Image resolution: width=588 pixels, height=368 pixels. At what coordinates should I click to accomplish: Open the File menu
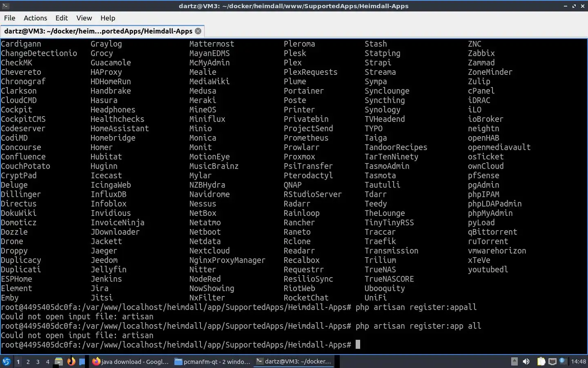(9, 18)
